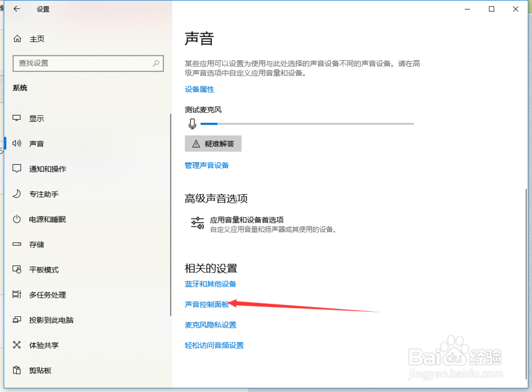Open 蓝牙和其他设备 link
The height and width of the screenshot is (392, 532).
210,284
